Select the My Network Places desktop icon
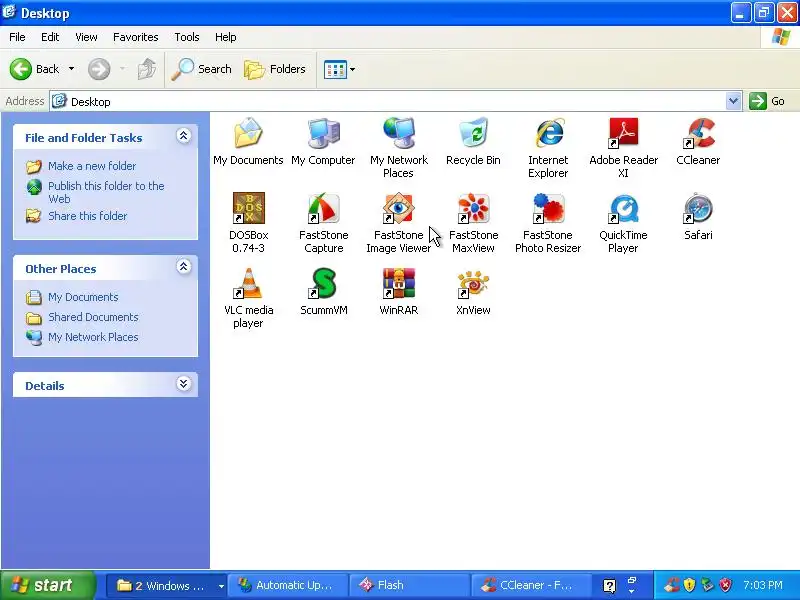The height and width of the screenshot is (600, 800). 398,147
